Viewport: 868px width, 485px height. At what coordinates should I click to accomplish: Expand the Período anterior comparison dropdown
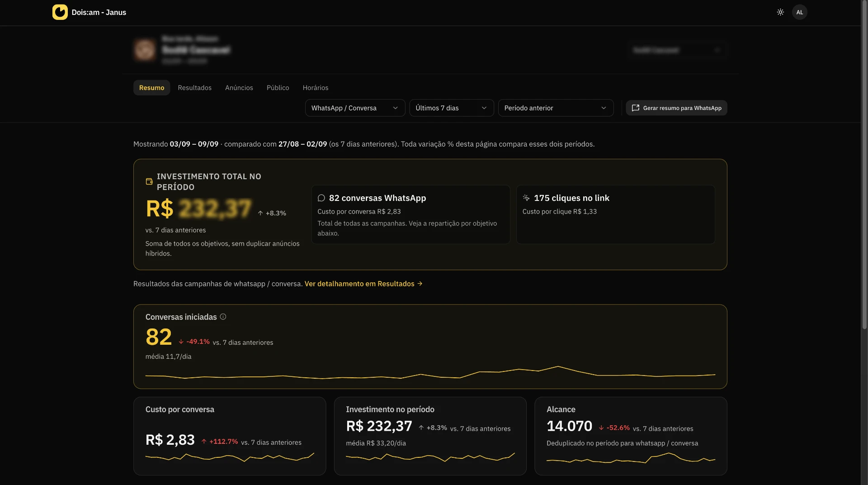point(556,108)
